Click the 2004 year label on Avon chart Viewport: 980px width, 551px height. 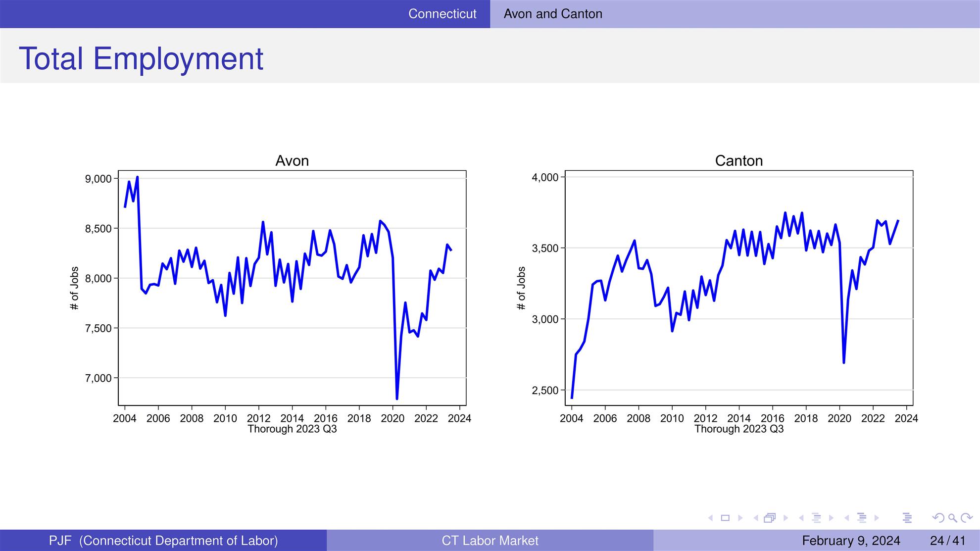point(125,418)
